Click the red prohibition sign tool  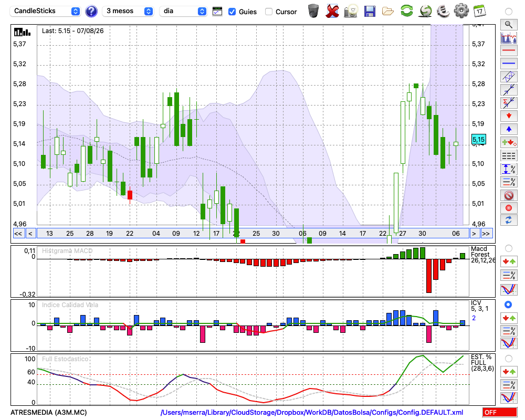coord(509,195)
